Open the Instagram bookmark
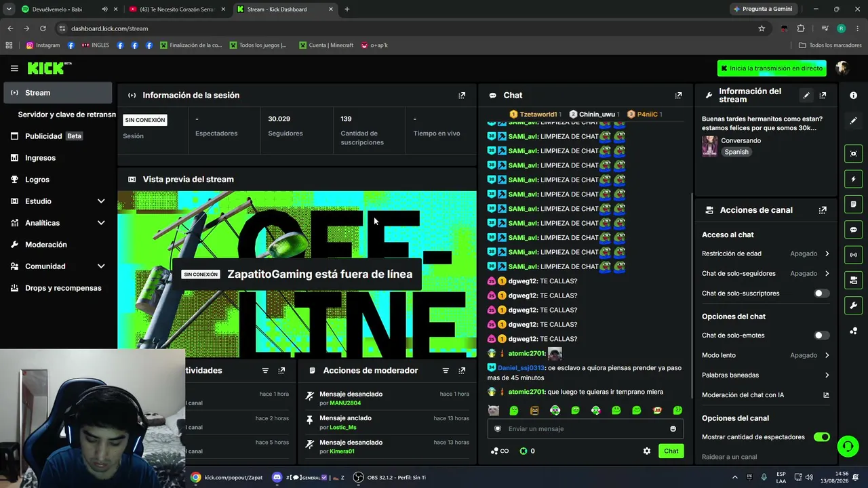This screenshot has height=488, width=868. point(43,45)
